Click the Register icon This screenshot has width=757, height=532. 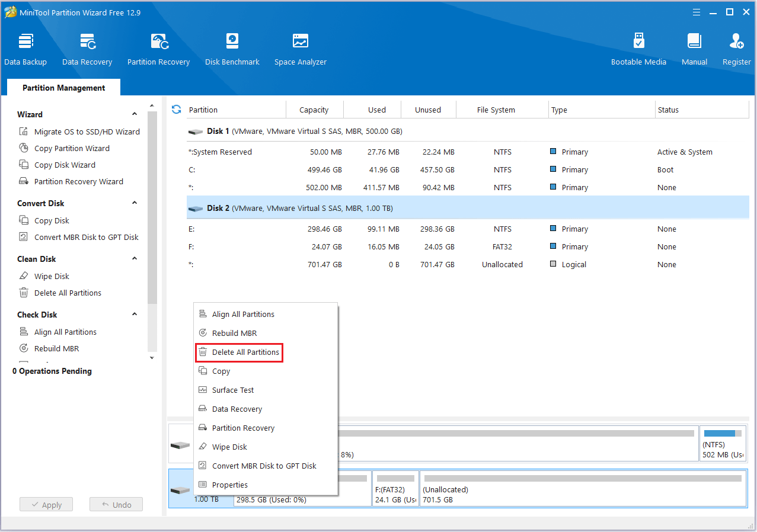point(737,49)
